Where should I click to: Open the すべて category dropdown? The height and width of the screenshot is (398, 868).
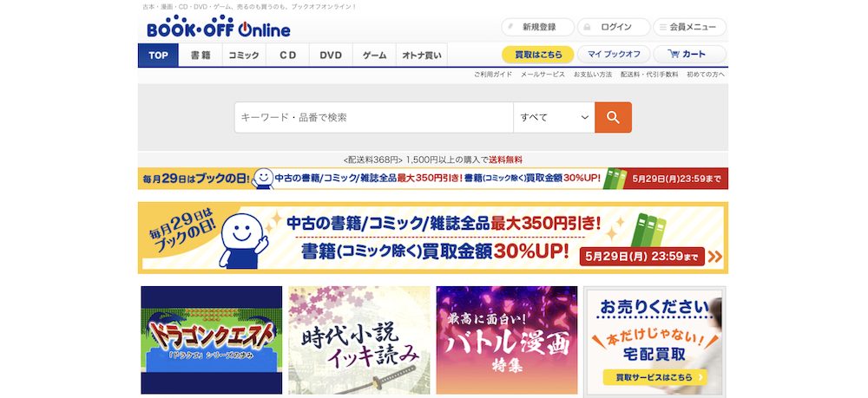[554, 117]
